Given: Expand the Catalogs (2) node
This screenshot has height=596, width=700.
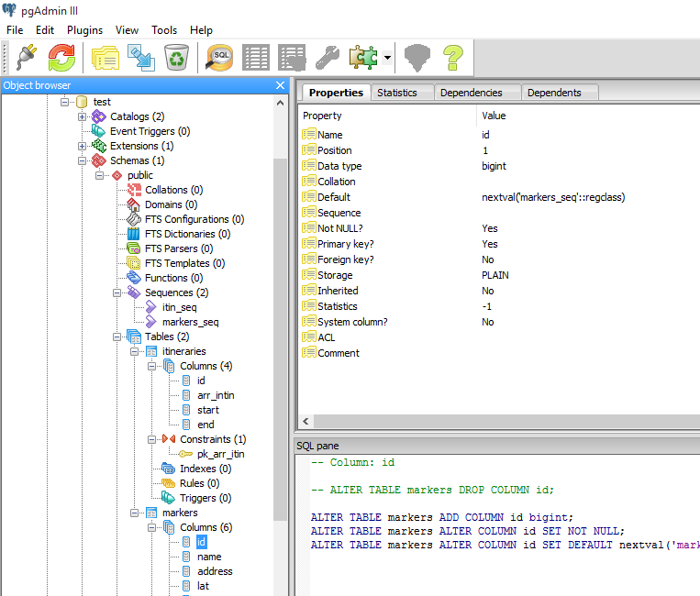Looking at the screenshot, I should (83, 116).
